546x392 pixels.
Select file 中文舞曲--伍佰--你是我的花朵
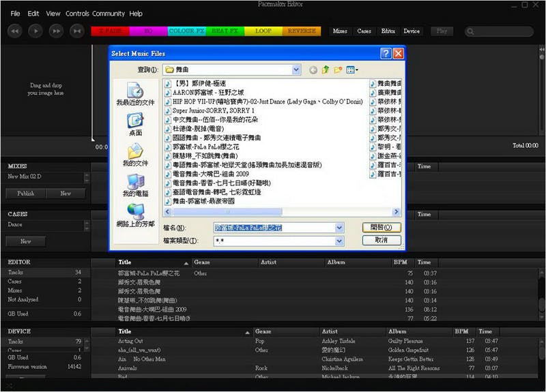[x=212, y=120]
